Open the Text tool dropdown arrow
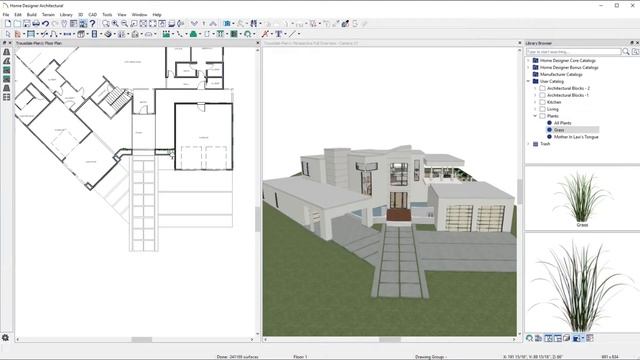The image size is (640, 360). 285,34
